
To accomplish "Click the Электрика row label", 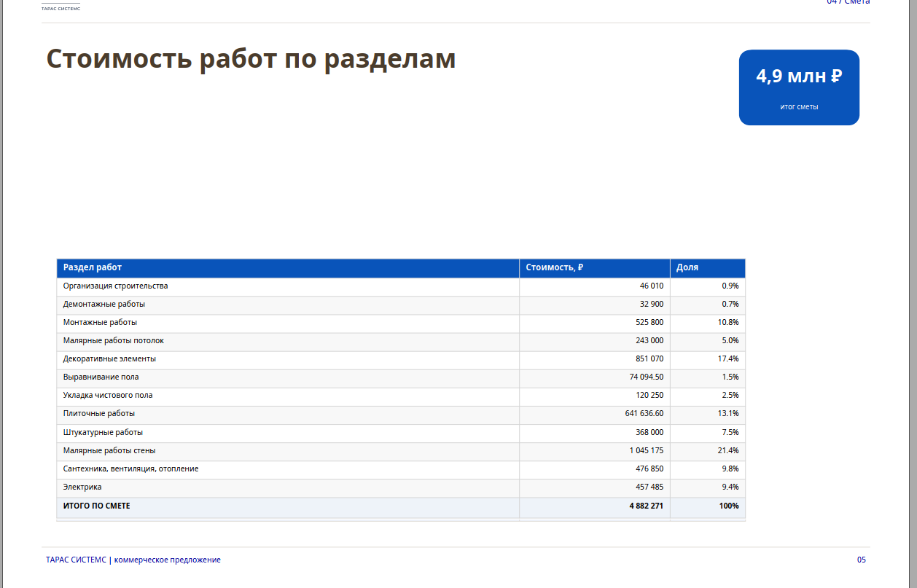I will [x=82, y=487].
